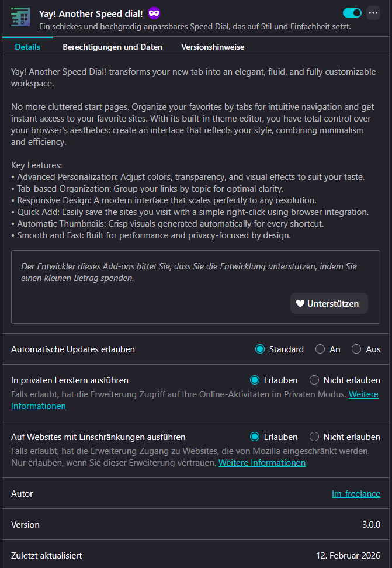This screenshot has width=392, height=568.
Task: Click the version number 3.0.0
Action: point(371,524)
